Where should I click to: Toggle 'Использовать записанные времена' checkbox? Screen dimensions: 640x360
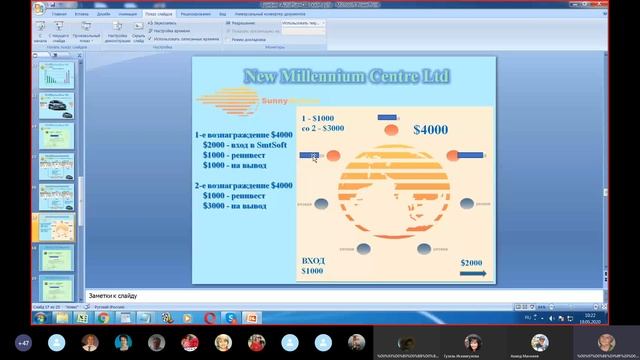[x=150, y=39]
